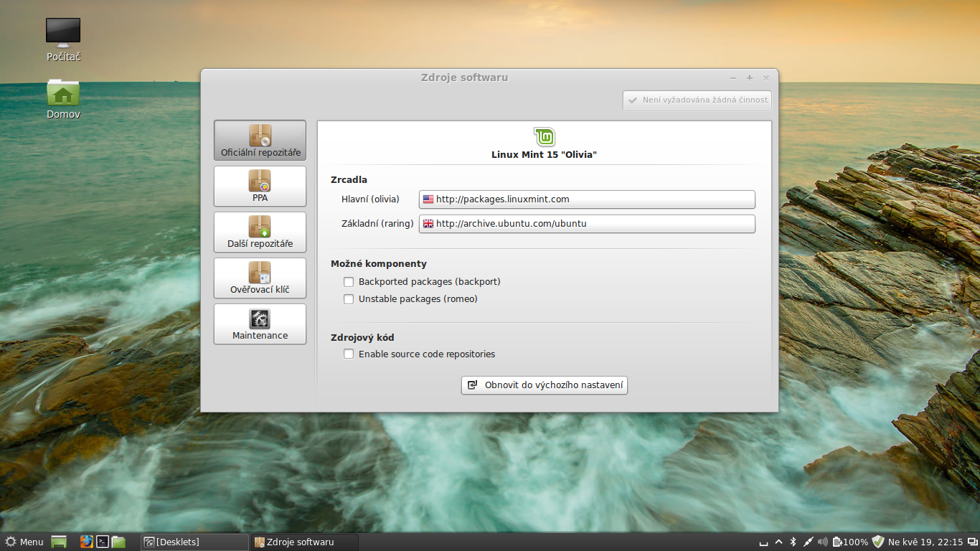This screenshot has width=980, height=551.
Task: Open Další repozitáře section
Action: click(x=260, y=232)
